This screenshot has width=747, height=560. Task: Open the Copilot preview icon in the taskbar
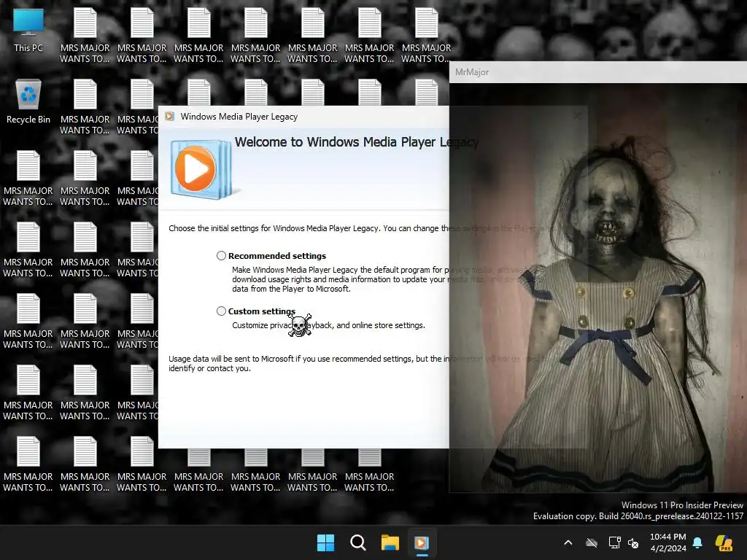724,542
